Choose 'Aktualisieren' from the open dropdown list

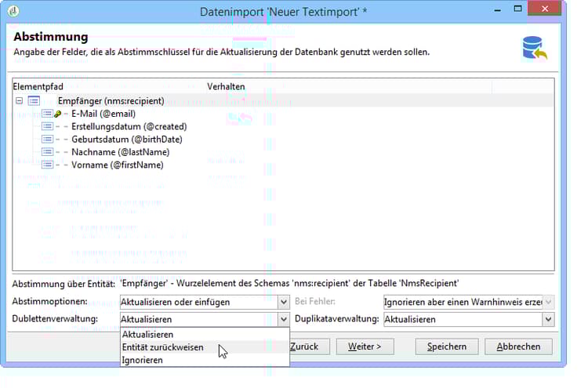tap(205, 335)
